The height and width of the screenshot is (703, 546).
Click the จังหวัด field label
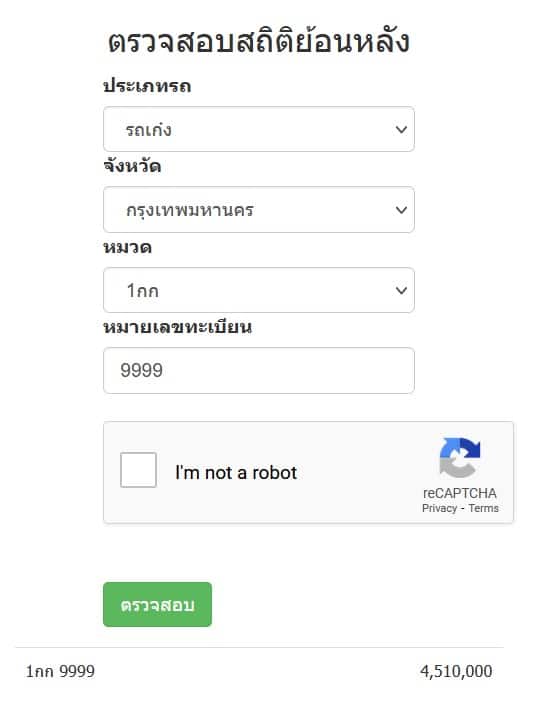tap(132, 166)
